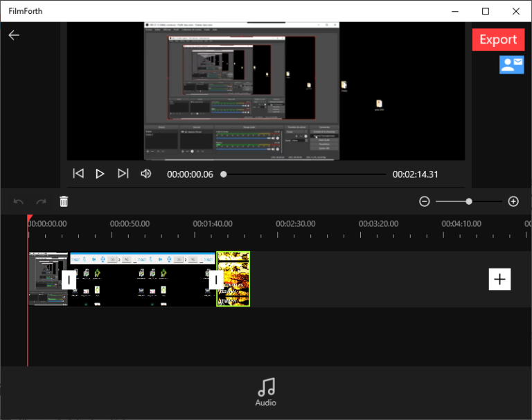The width and height of the screenshot is (532, 420).
Task: Click the total duration 00:02:14.31
Action: [x=416, y=174]
